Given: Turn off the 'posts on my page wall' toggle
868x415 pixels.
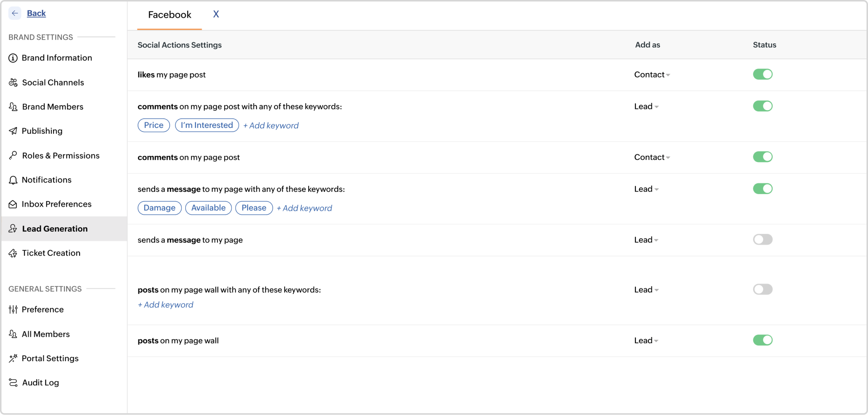Looking at the screenshot, I should click(x=763, y=340).
